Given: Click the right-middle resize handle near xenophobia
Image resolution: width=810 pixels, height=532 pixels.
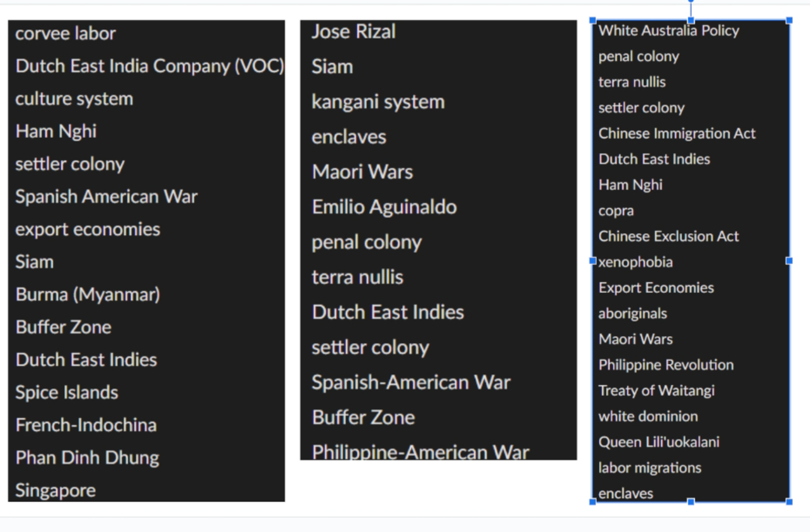Looking at the screenshot, I should pos(789,261).
